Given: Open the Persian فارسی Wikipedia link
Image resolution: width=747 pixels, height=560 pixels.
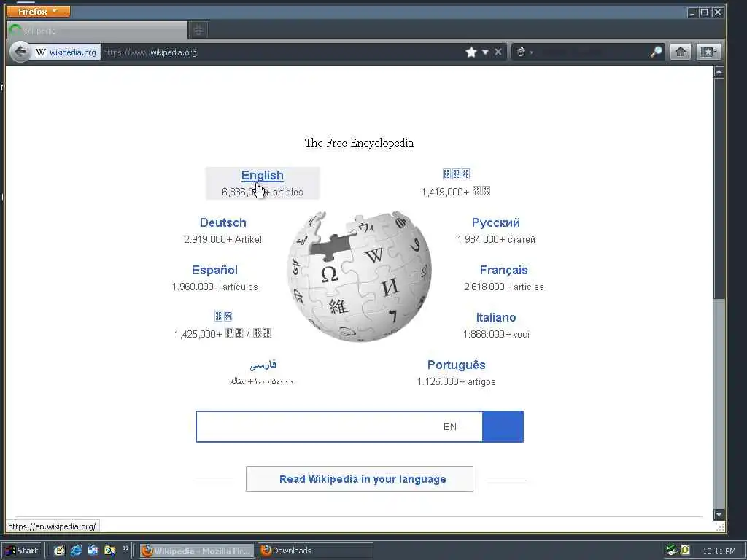Looking at the screenshot, I should [x=263, y=365].
